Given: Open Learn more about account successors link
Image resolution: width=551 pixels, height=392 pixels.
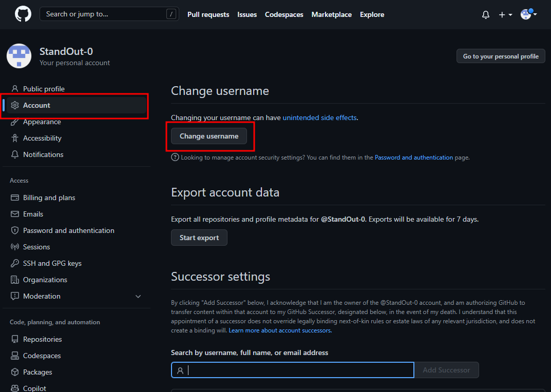Looking at the screenshot, I should tap(280, 330).
